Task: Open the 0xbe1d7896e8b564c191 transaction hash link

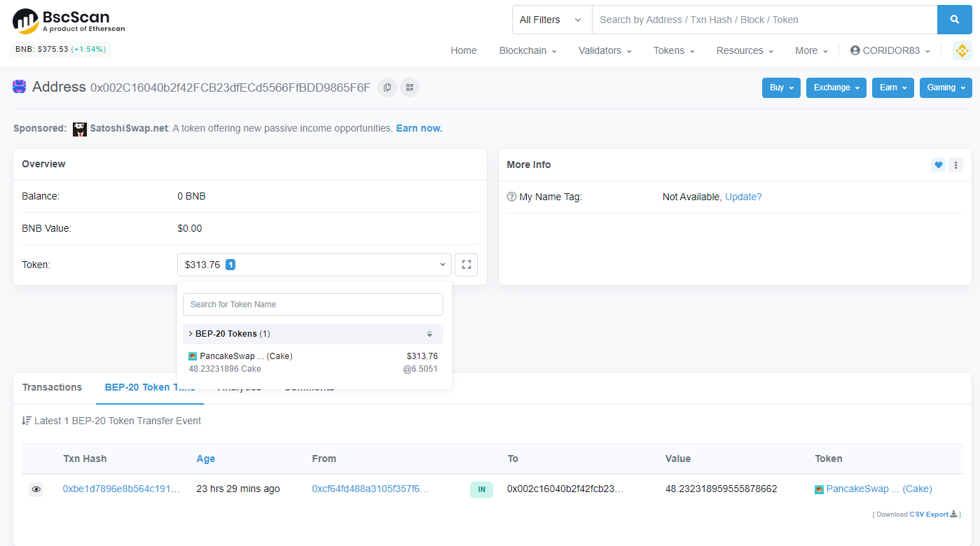Action: [x=121, y=489]
